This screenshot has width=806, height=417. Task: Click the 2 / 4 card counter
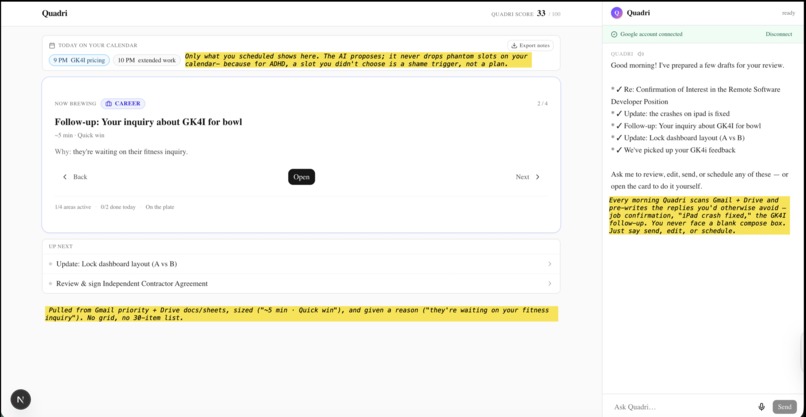coord(542,103)
